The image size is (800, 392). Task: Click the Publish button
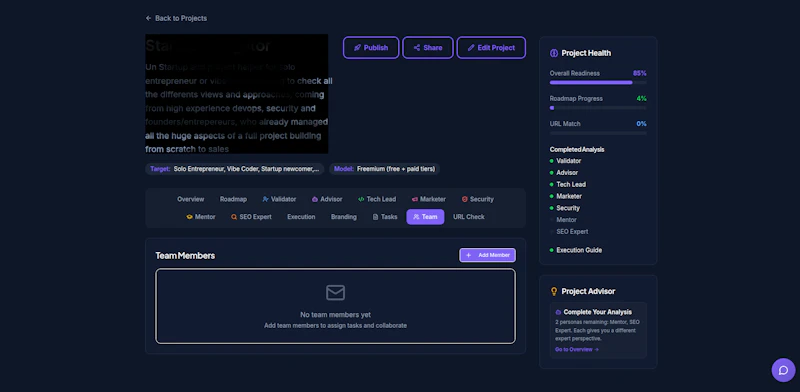(x=371, y=47)
